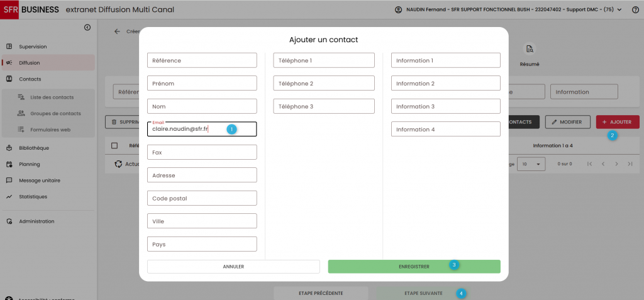Click the Liste des contacts icon
The height and width of the screenshot is (300, 644).
[x=21, y=97]
